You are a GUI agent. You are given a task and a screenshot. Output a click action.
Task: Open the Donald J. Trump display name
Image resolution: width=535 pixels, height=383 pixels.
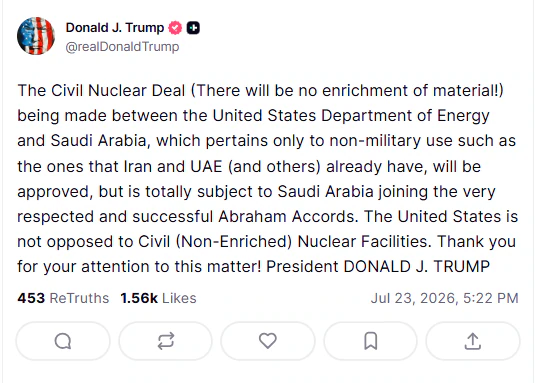pyautogui.click(x=115, y=28)
